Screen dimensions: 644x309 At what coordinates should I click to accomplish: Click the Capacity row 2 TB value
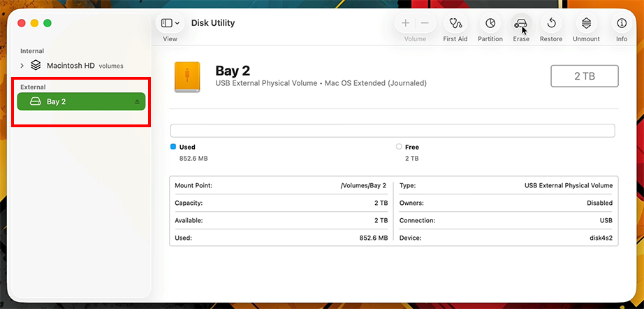coord(381,203)
